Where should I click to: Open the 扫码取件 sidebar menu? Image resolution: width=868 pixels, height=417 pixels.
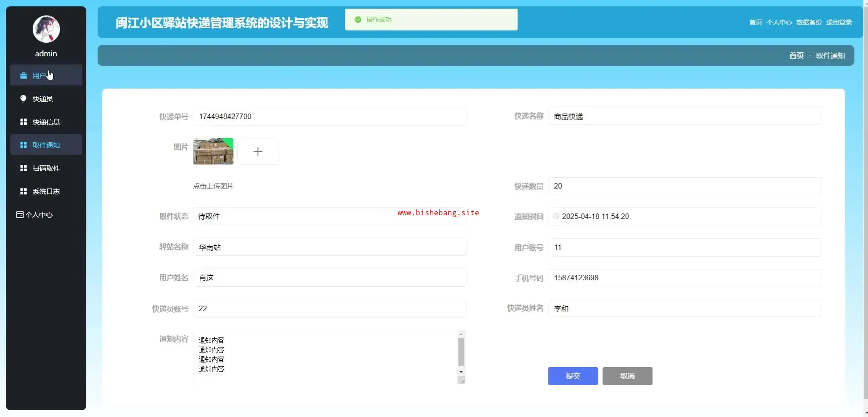coord(46,168)
